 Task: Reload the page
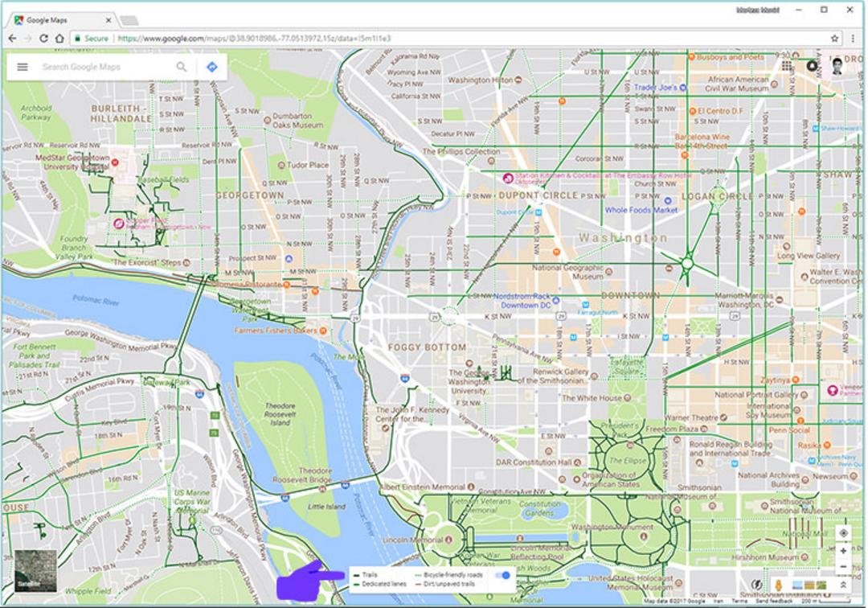tap(43, 39)
